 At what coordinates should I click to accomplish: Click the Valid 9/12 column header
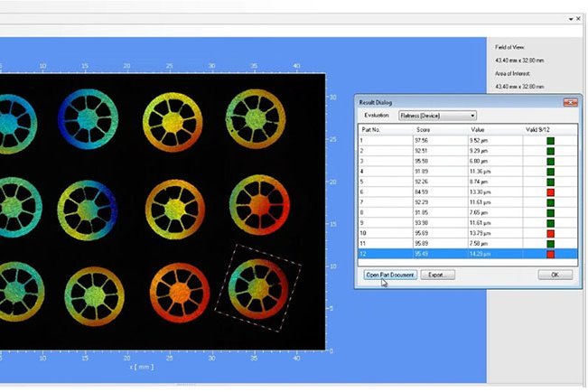pyautogui.click(x=538, y=130)
